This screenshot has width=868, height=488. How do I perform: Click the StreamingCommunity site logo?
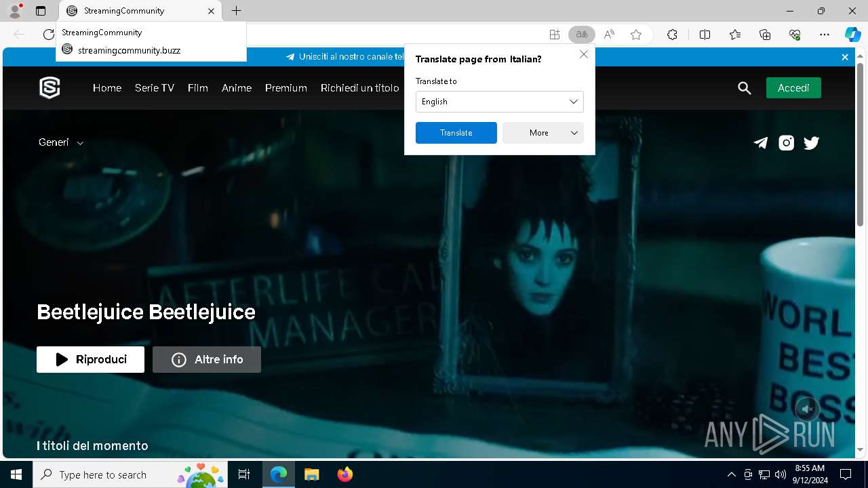(x=50, y=87)
